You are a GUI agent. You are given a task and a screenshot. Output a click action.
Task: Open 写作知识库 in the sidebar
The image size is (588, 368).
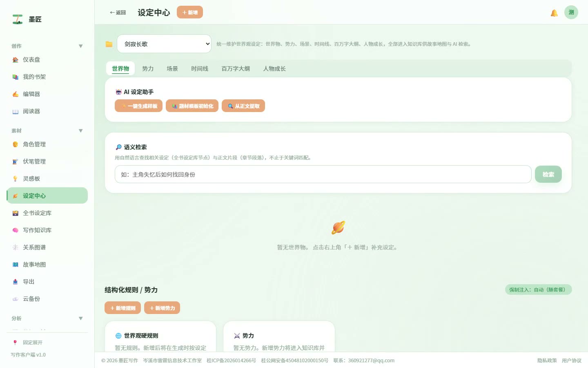point(47,230)
